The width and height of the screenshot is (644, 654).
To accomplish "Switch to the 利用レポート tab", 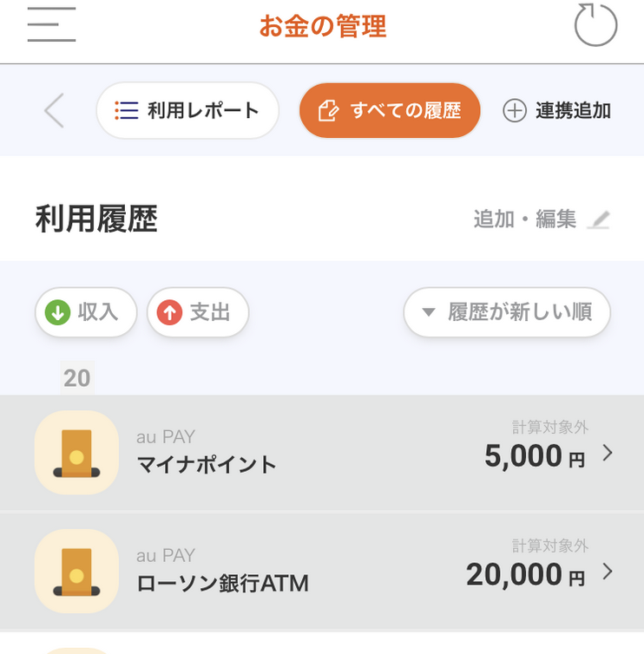I will coord(187,110).
